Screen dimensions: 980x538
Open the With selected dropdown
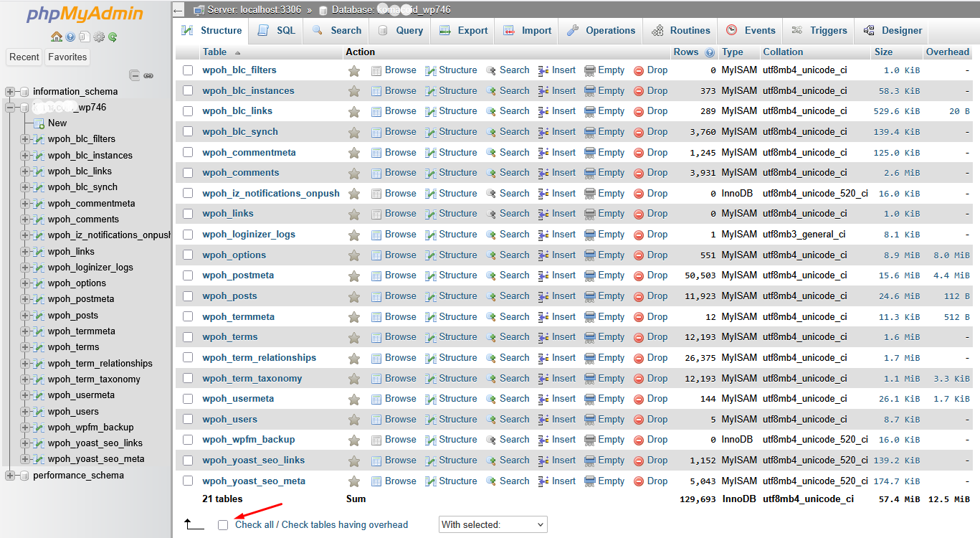tap(493, 524)
